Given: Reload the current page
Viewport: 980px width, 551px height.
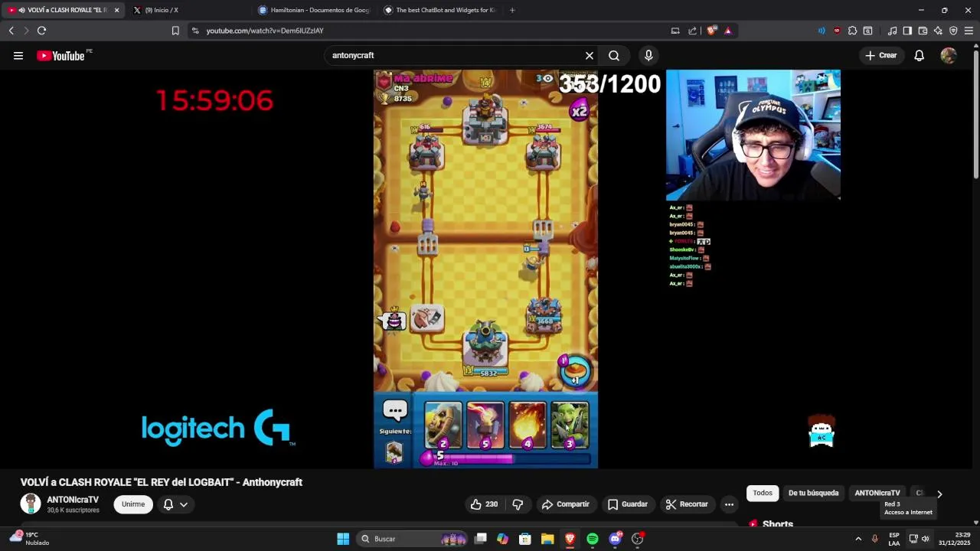Looking at the screenshot, I should click(x=41, y=31).
